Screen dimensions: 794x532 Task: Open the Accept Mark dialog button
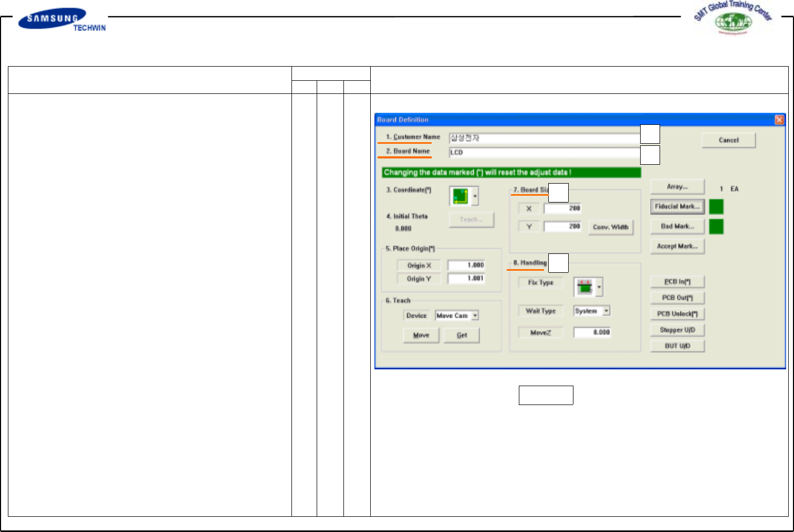tap(677, 246)
